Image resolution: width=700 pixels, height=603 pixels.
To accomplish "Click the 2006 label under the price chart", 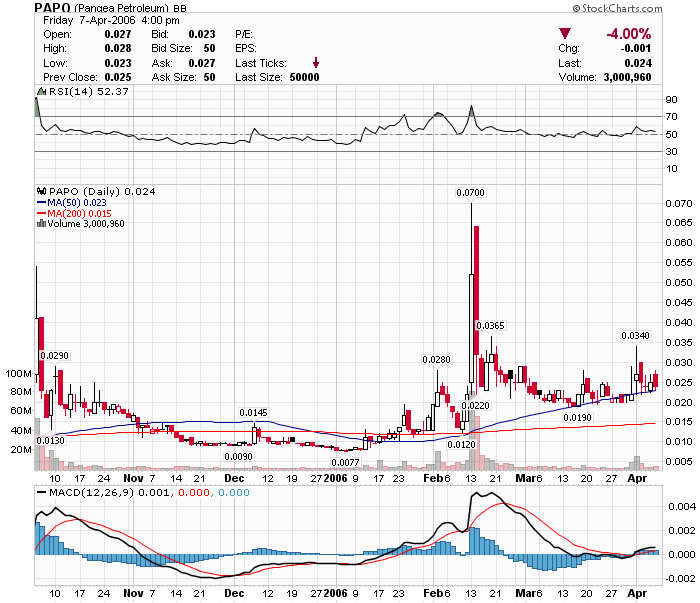I will tap(335, 478).
